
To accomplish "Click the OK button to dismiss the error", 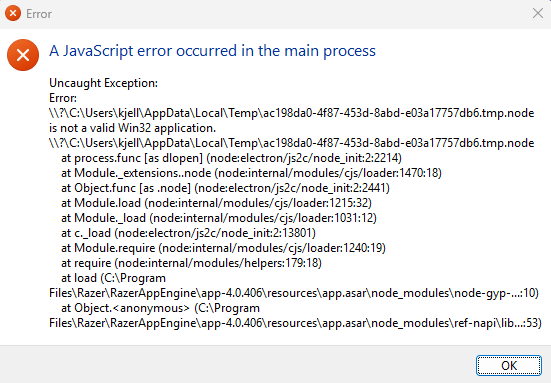I will 508,365.
